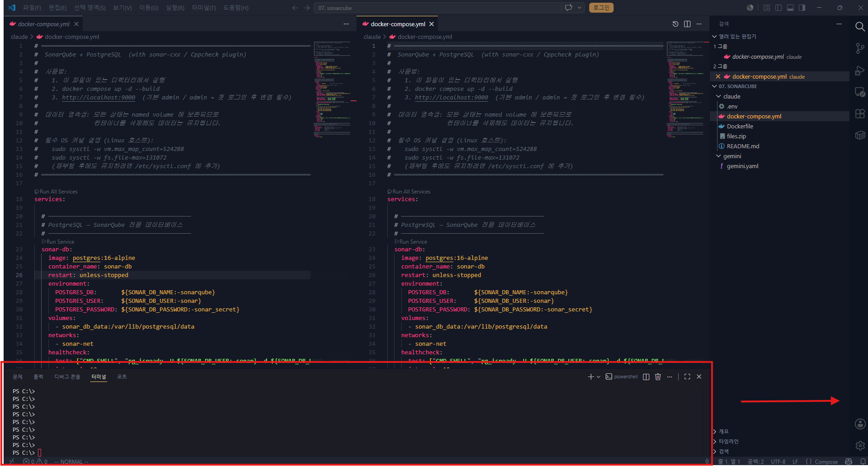Open the Run and Debug view icon
Viewport: 868px width, 466px height.
click(x=860, y=71)
